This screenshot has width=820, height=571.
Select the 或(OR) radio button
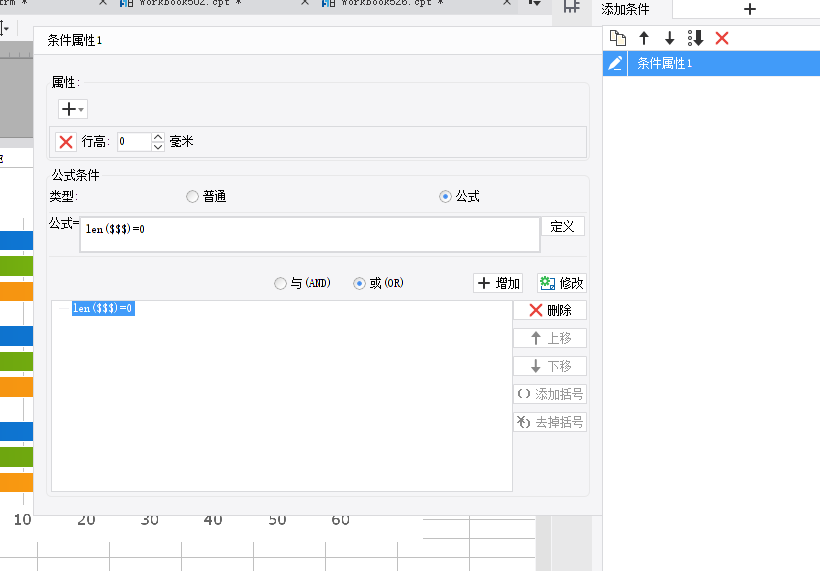(x=359, y=283)
